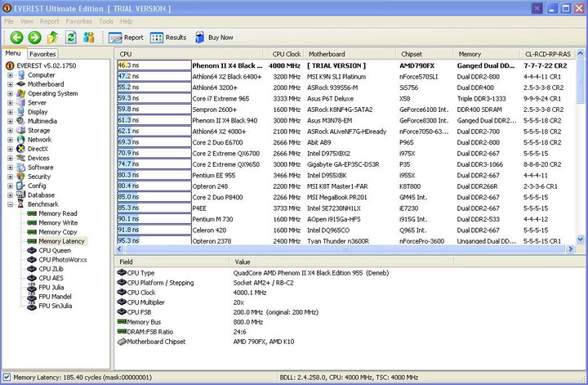Expand the Computer tree node

coord(10,75)
